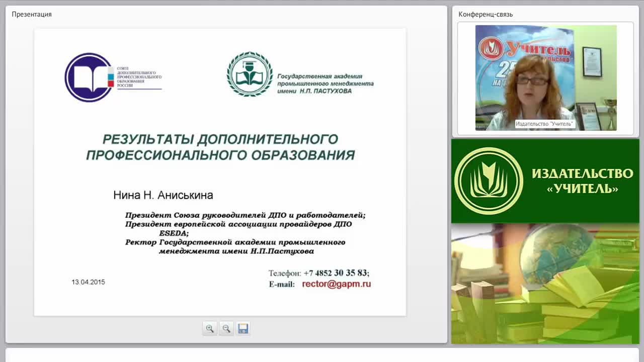Click the green academy emblem on the slide
644x362 pixels.
250,74
